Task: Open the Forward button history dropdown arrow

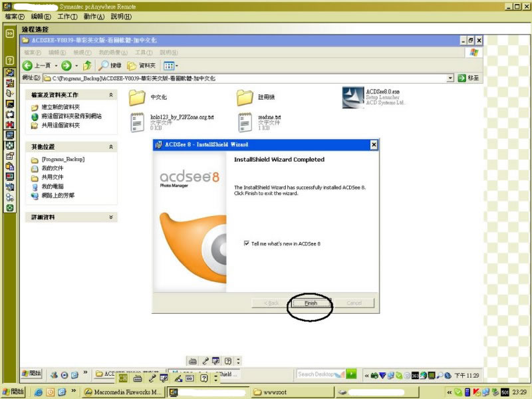Action: point(76,66)
